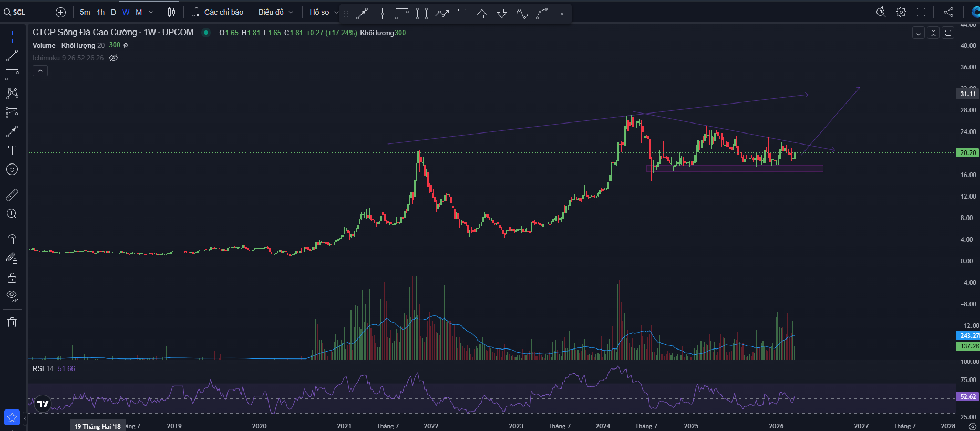This screenshot has width=980, height=431.
Task: Open the Hồ sơ dropdown
Action: tap(324, 12)
